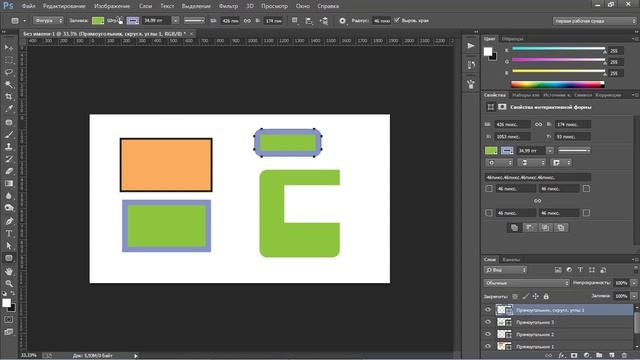Viewport: 640px width, 360px height.
Task: Select the Rectangular Marquee tool
Action: [x=9, y=60]
